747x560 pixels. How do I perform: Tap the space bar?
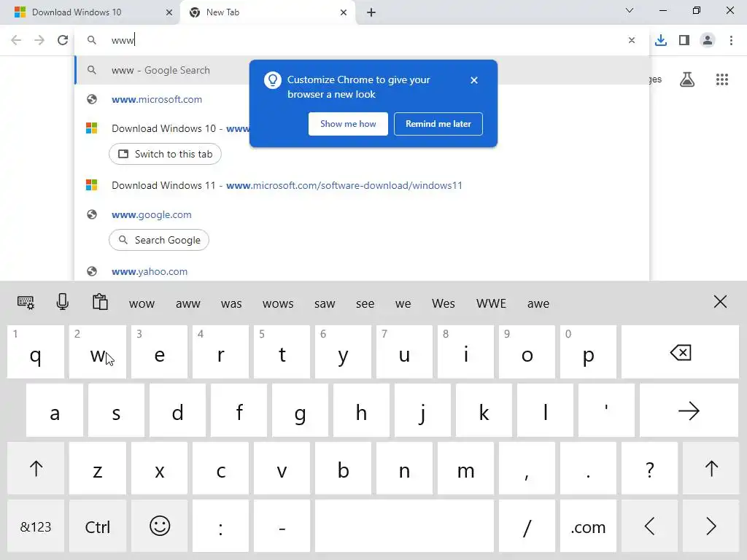coord(404,526)
